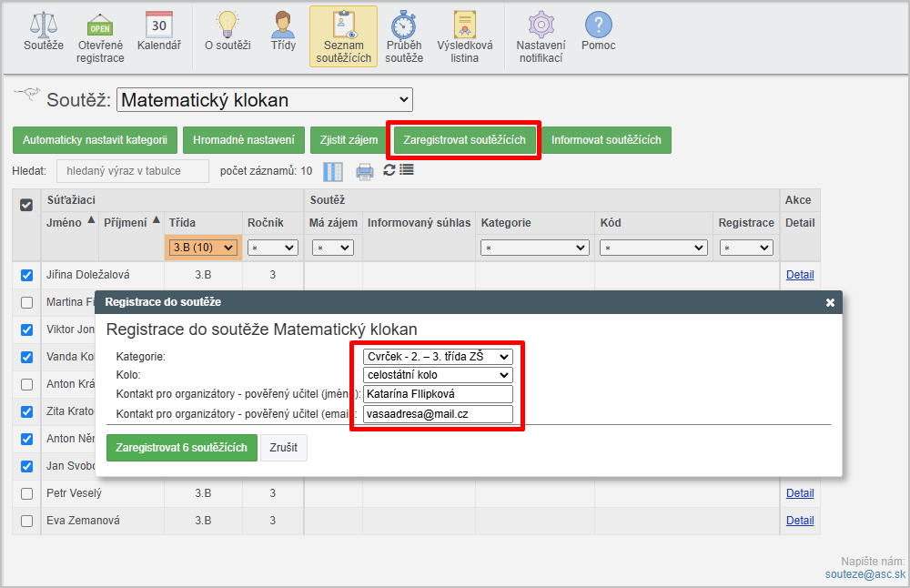
Task: Open the Kategorie column filter dropdown
Action: 535,248
